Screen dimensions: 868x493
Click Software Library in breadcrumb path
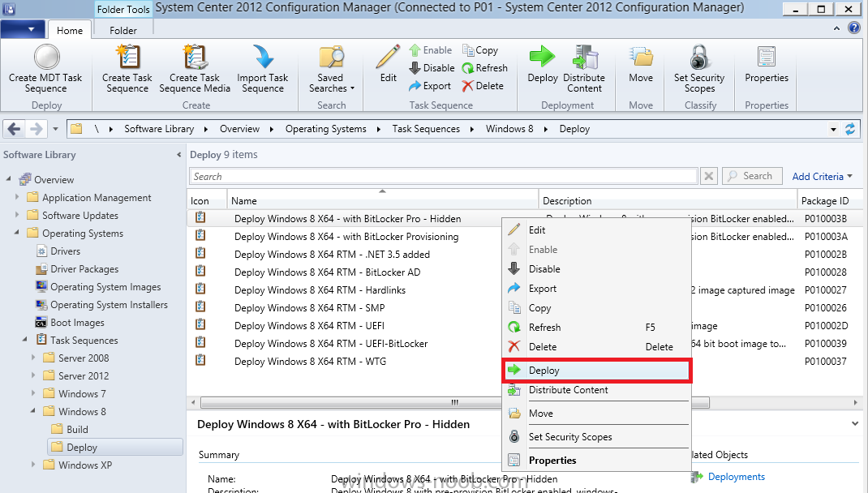(159, 129)
